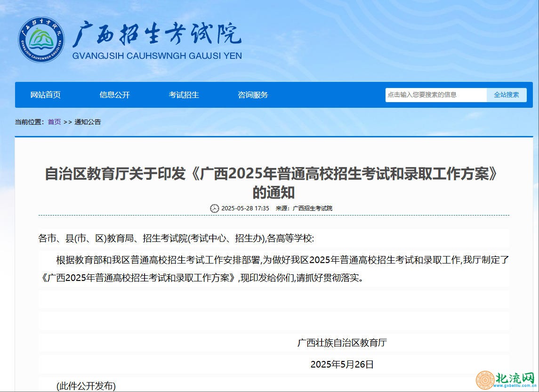Follow the 首页 breadcrumb link

[x=54, y=122]
